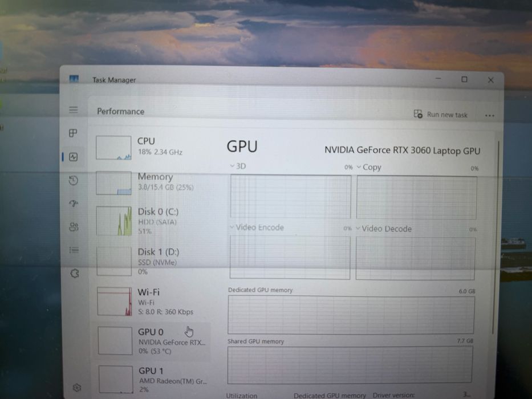The height and width of the screenshot is (399, 532).
Task: Select the CPU performance item
Action: pyautogui.click(x=152, y=147)
